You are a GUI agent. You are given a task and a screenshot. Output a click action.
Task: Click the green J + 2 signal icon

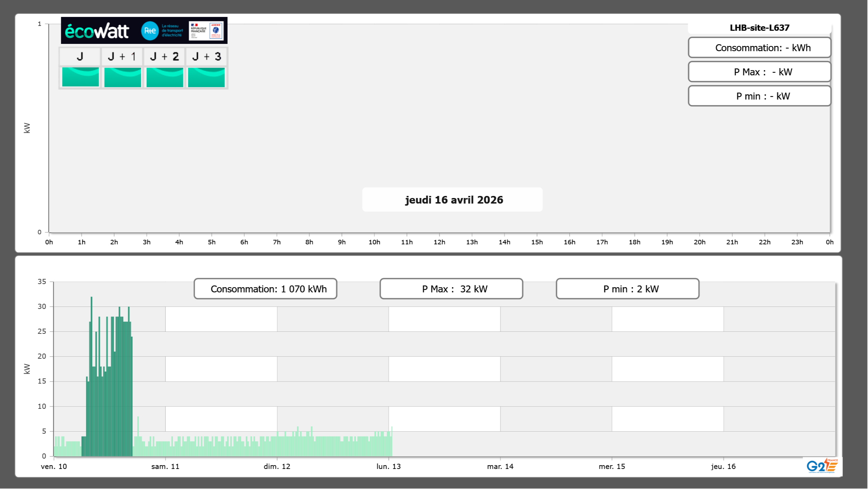(x=165, y=77)
